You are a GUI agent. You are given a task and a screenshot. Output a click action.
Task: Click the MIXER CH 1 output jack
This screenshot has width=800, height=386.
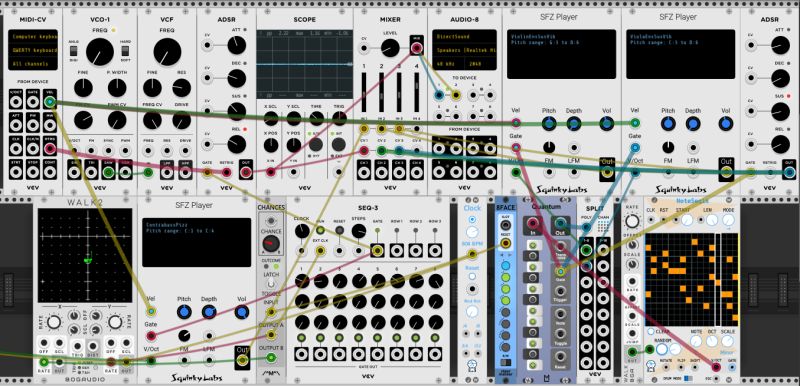(x=364, y=172)
